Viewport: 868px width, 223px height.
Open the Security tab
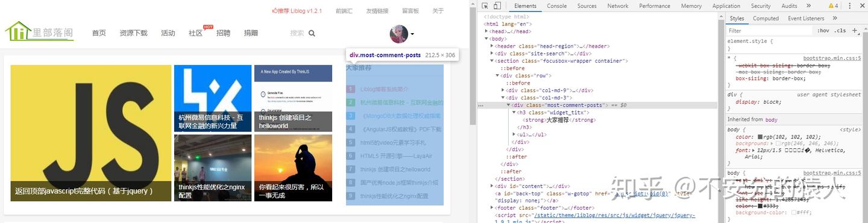761,6
